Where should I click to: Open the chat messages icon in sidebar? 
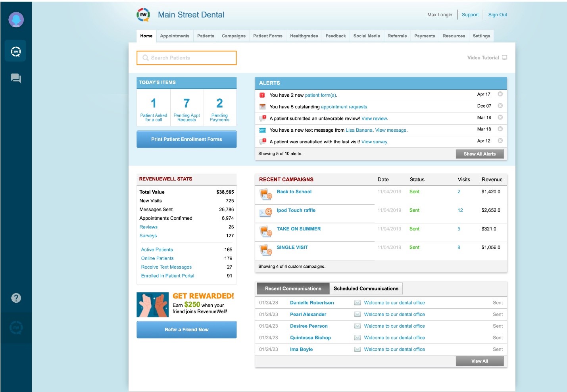(x=16, y=78)
